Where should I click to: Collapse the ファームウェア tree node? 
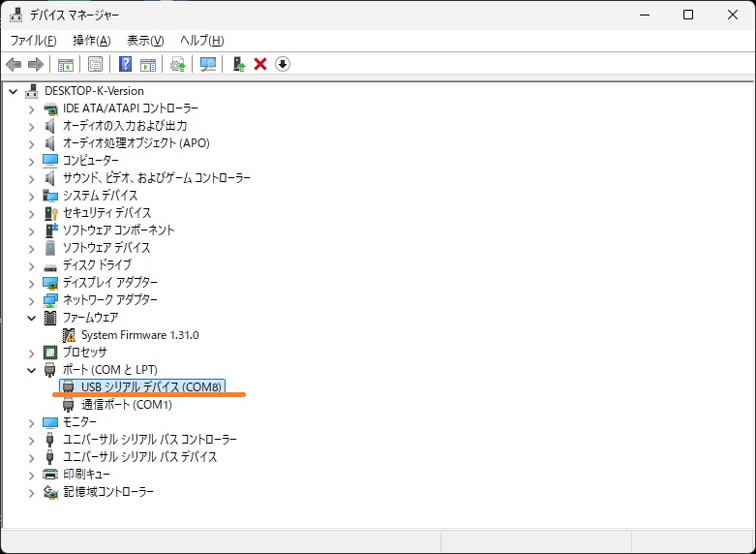pos(31,318)
